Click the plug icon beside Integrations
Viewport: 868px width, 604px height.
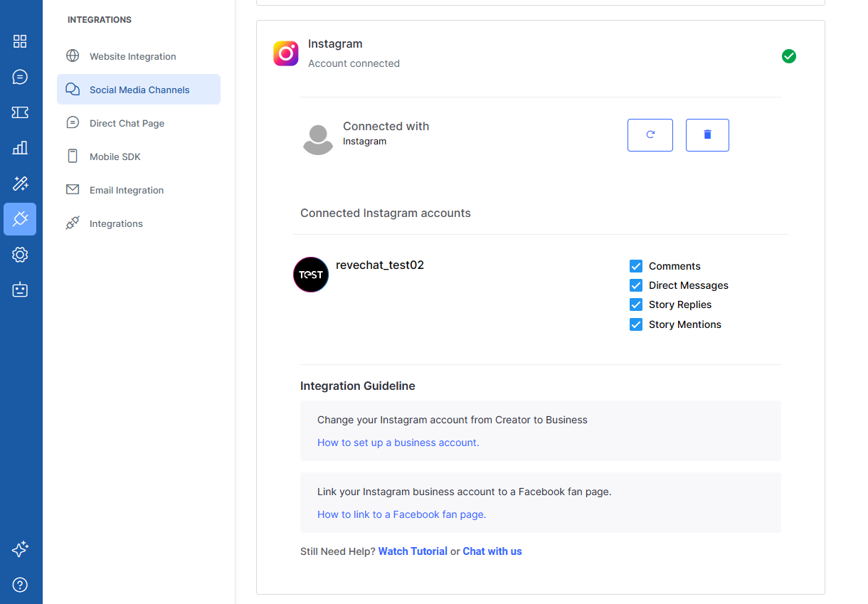(73, 223)
